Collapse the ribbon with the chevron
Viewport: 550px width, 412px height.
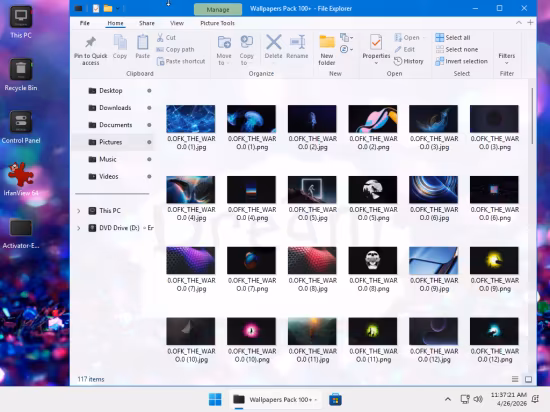pyautogui.click(x=518, y=23)
